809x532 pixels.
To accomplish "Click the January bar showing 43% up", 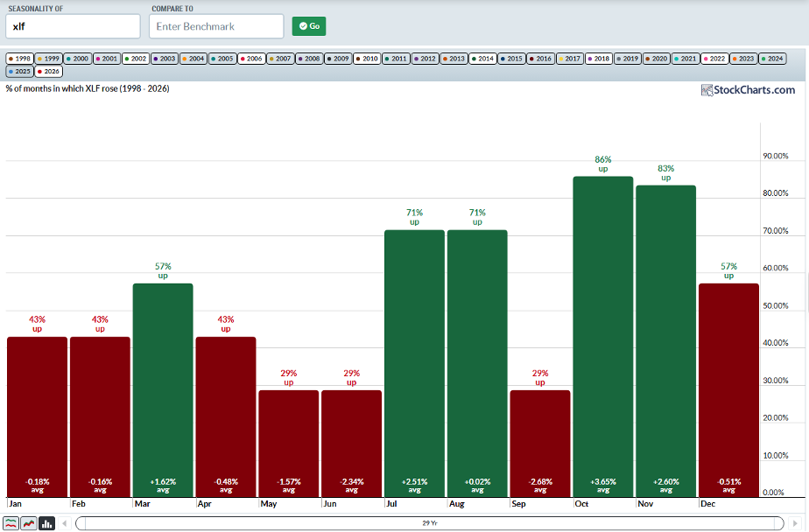I will (x=37, y=417).
